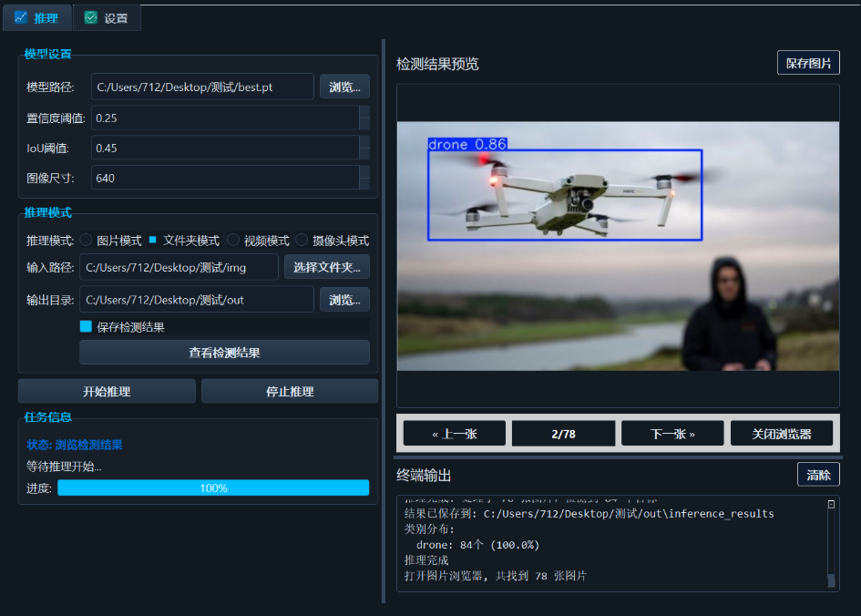Decrease 置信度阈值 with down stepper

364,124
